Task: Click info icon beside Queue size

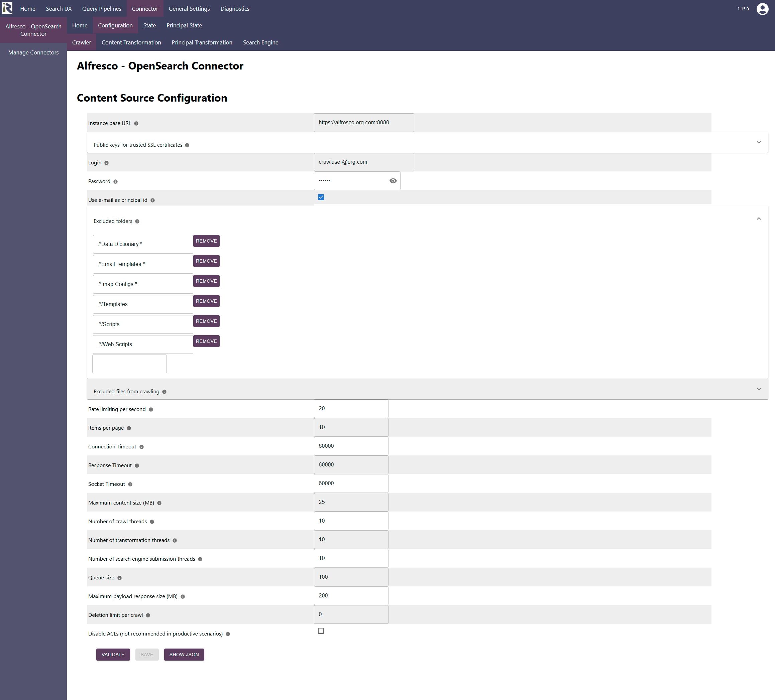Action: [120, 578]
